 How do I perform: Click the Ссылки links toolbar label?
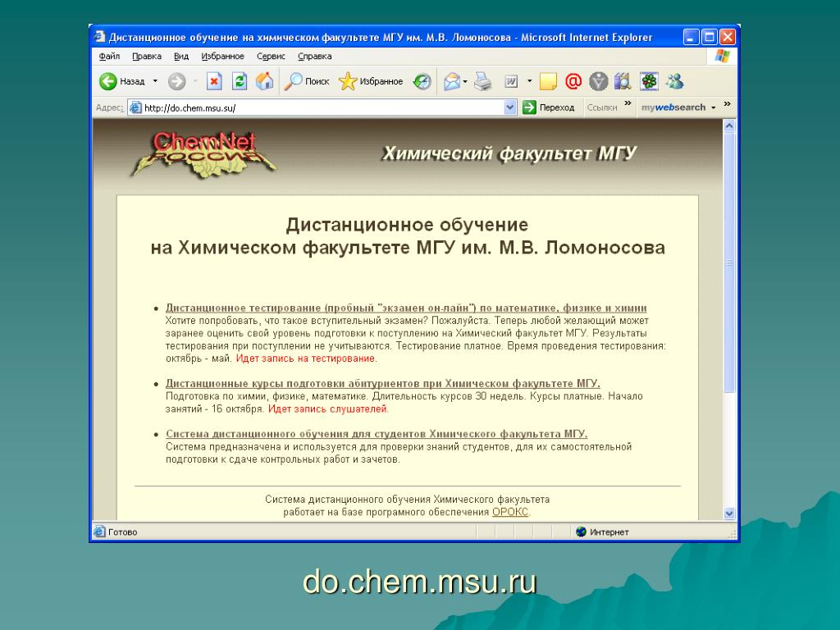pyautogui.click(x=602, y=107)
